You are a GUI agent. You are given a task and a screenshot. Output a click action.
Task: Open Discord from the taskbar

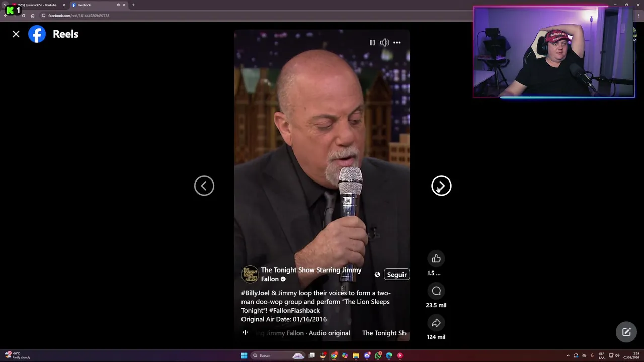[x=367, y=355]
